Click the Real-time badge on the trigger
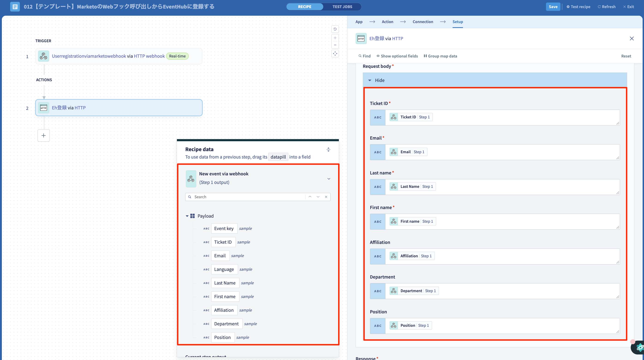The width and height of the screenshot is (644, 360). 177,56
